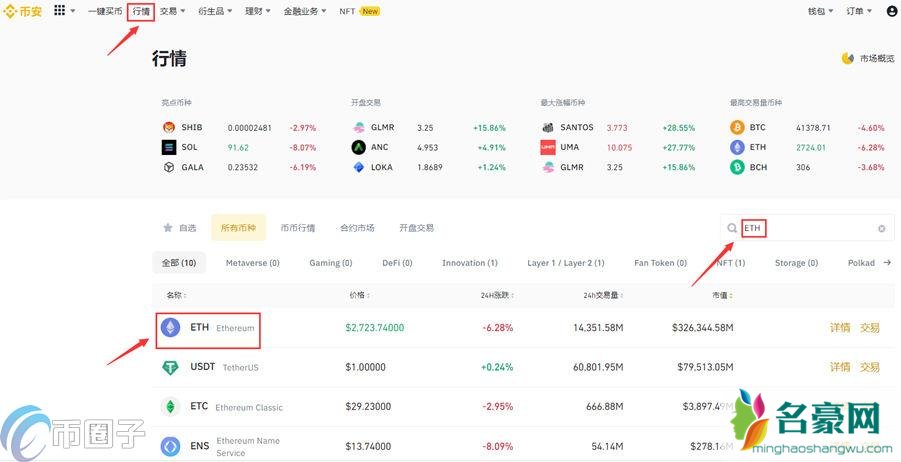Open the apps grid menu icon

point(59,10)
